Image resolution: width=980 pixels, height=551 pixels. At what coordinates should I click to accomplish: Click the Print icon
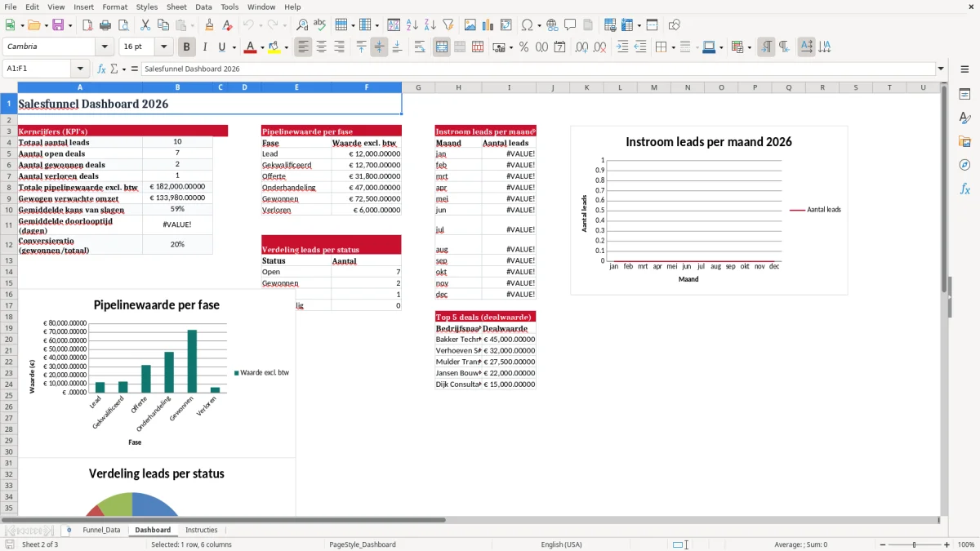pos(105,25)
